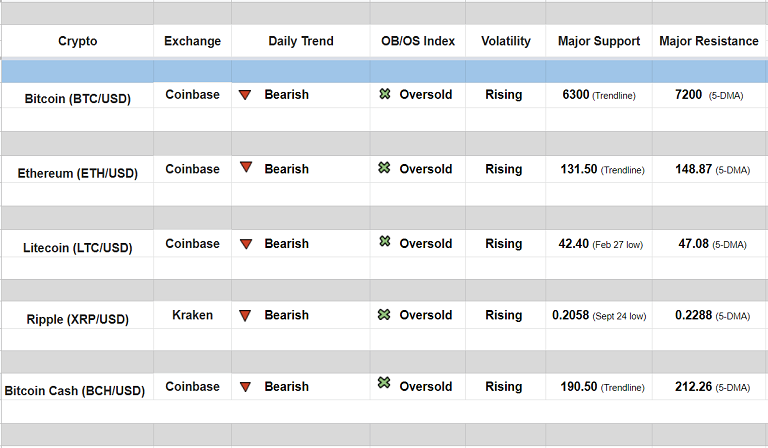Click the red bearish arrow for Ethereum

coord(245,168)
